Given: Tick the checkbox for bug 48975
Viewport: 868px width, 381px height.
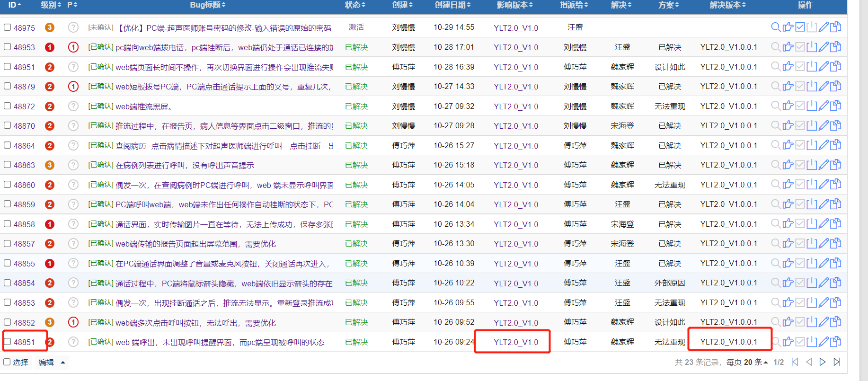Looking at the screenshot, I should click(x=8, y=27).
